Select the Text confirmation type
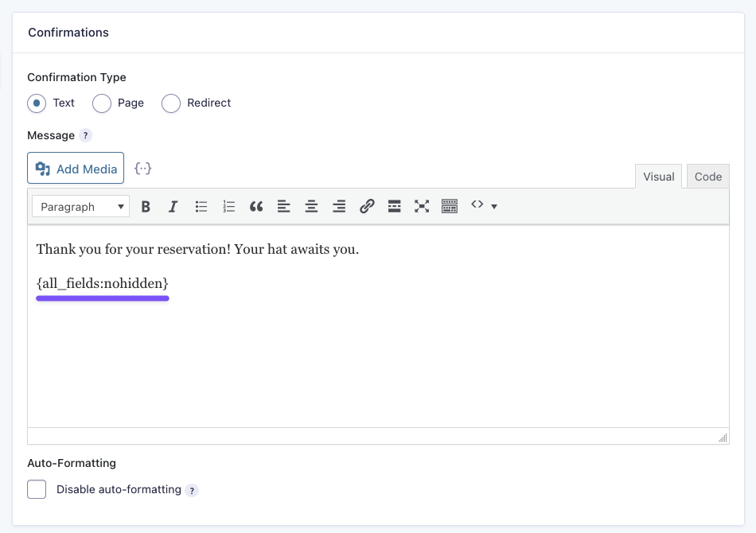Image resolution: width=756 pixels, height=533 pixels. [x=37, y=103]
